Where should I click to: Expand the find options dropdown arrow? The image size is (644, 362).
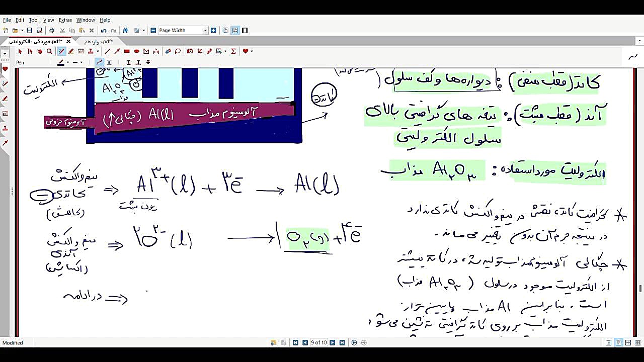click(143, 31)
